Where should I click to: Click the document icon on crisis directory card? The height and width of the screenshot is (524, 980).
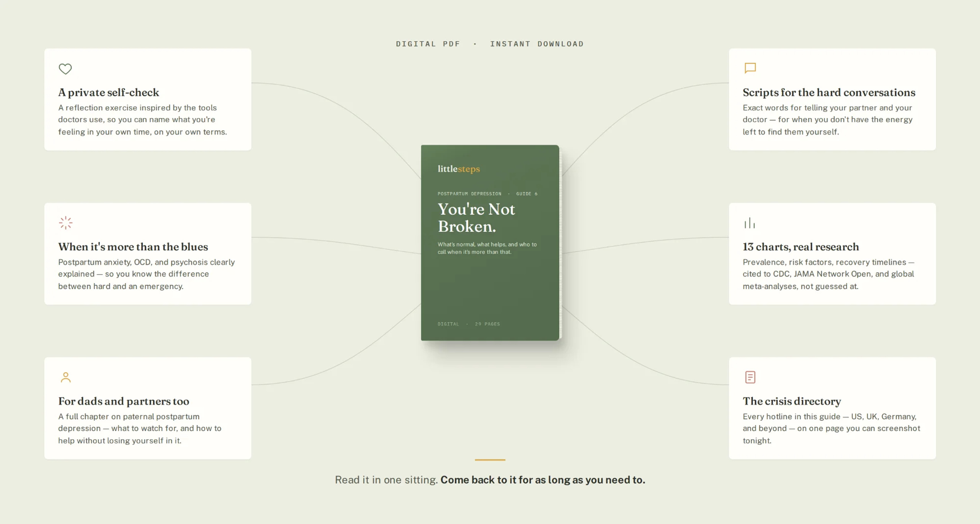click(750, 377)
